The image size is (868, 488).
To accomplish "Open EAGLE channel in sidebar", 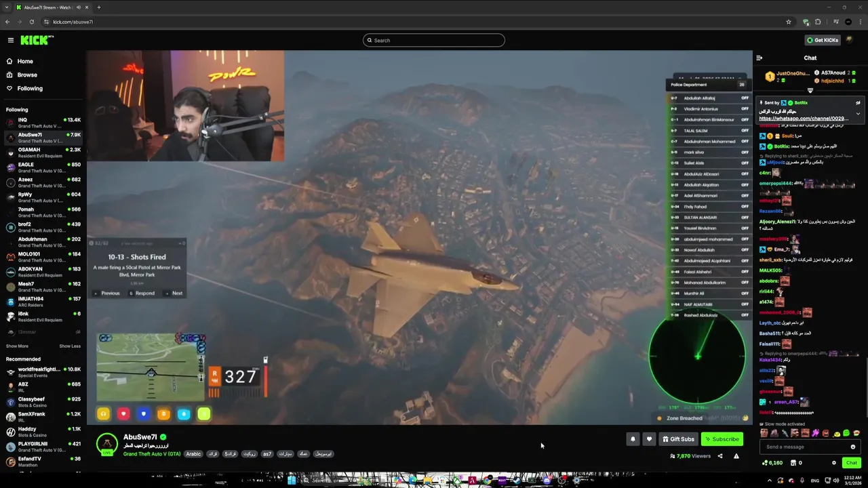I will click(43, 167).
